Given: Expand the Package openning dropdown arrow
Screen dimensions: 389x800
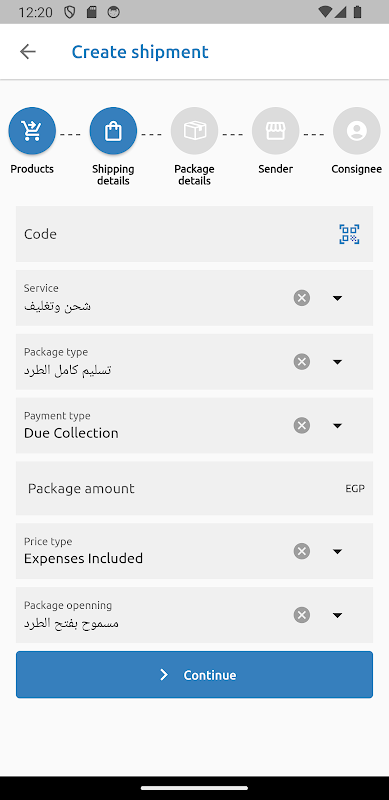Looking at the screenshot, I should (337, 615).
